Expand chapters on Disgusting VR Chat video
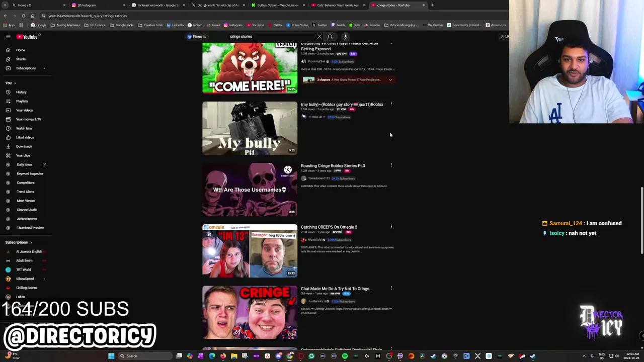 [390, 80]
